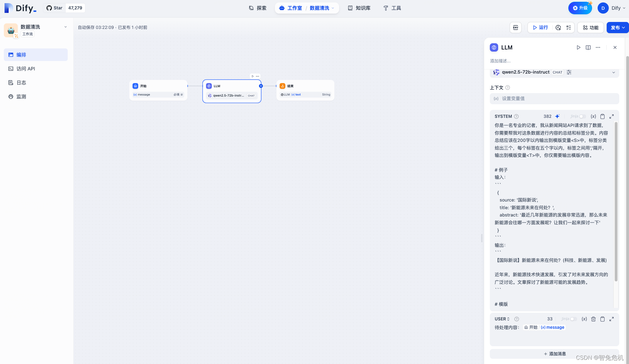This screenshot has height=364, width=629.
Task: Click the panel resize handle
Action: tap(482, 238)
